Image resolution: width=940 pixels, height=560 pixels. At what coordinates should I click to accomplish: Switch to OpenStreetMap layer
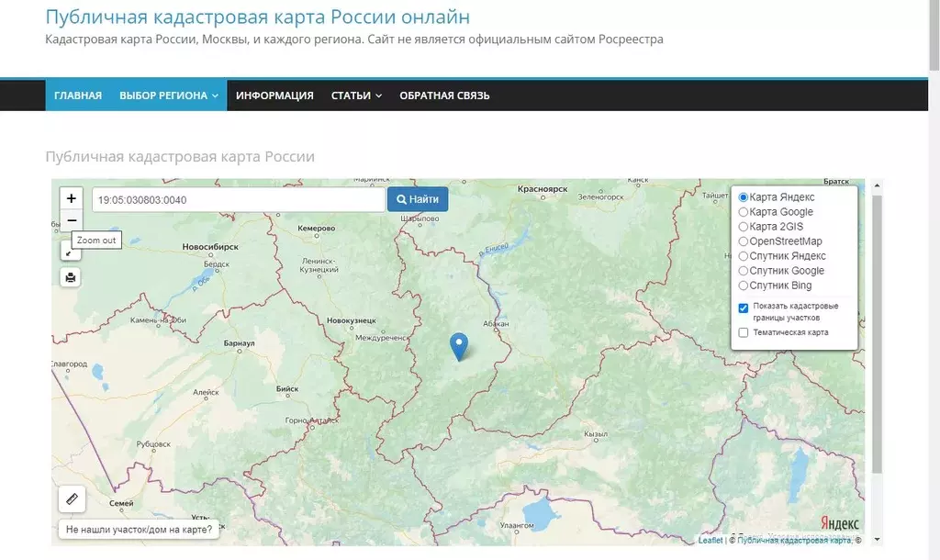pos(744,241)
